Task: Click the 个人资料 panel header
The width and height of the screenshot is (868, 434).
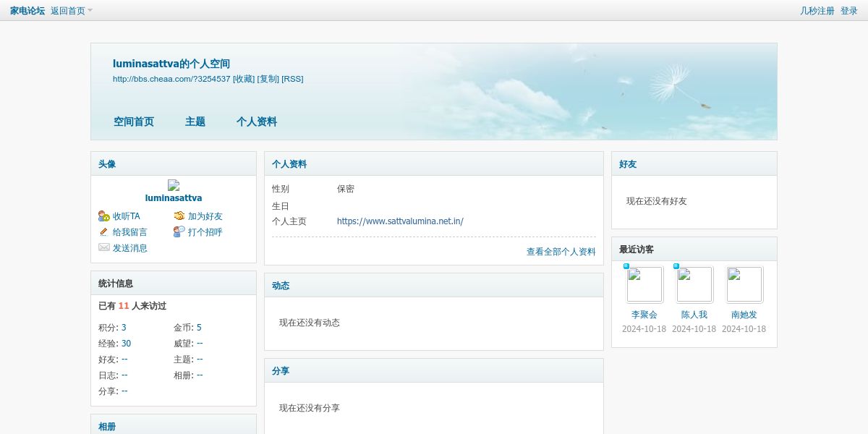Action: click(x=434, y=164)
